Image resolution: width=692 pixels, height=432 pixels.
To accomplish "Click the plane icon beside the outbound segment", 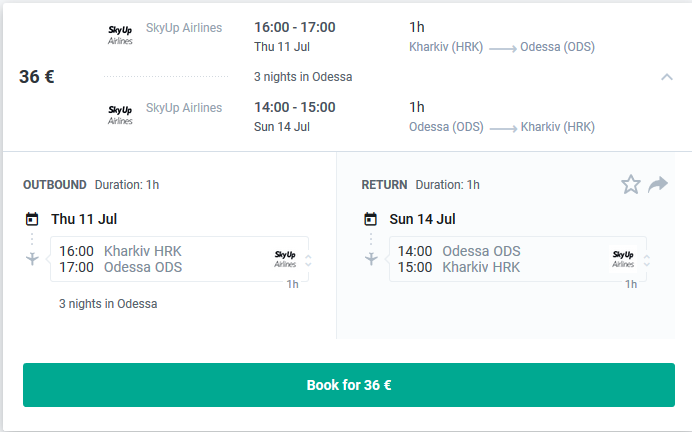I will (x=32, y=259).
